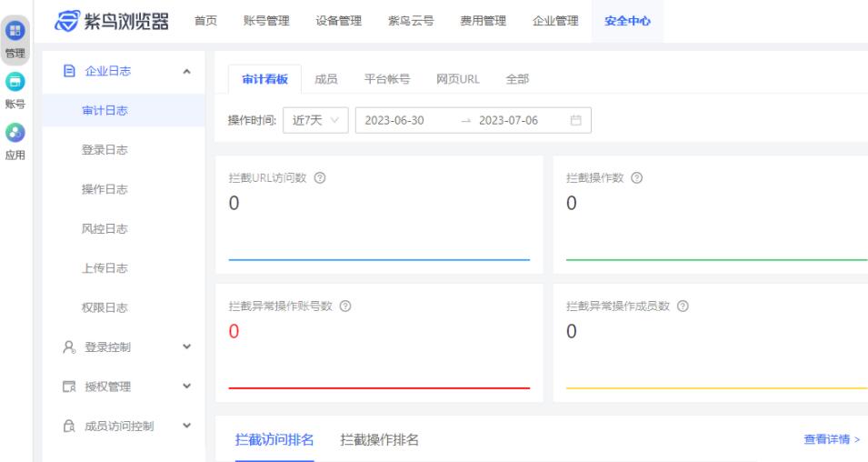Click help icon beside 拦截URL访问数
The width and height of the screenshot is (868, 462).
(320, 178)
